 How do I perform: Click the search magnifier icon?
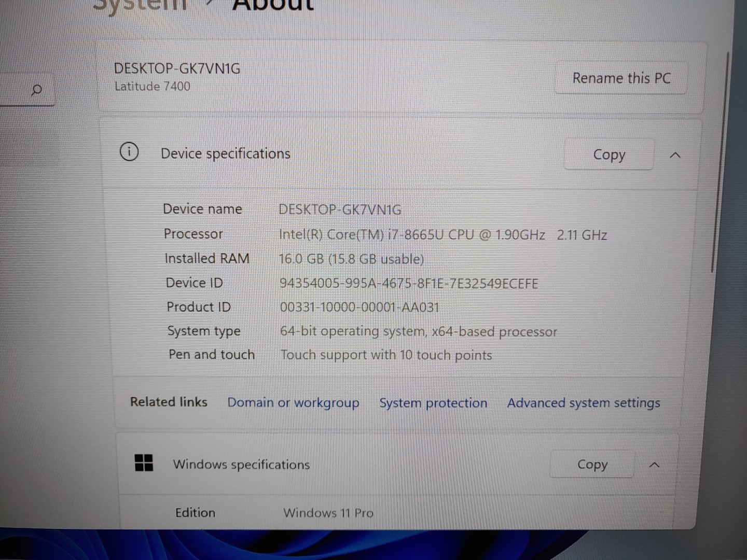click(x=36, y=90)
